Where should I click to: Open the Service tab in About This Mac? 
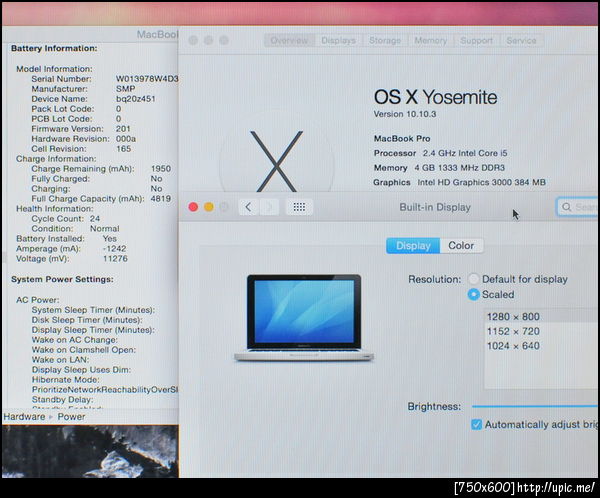click(x=521, y=41)
